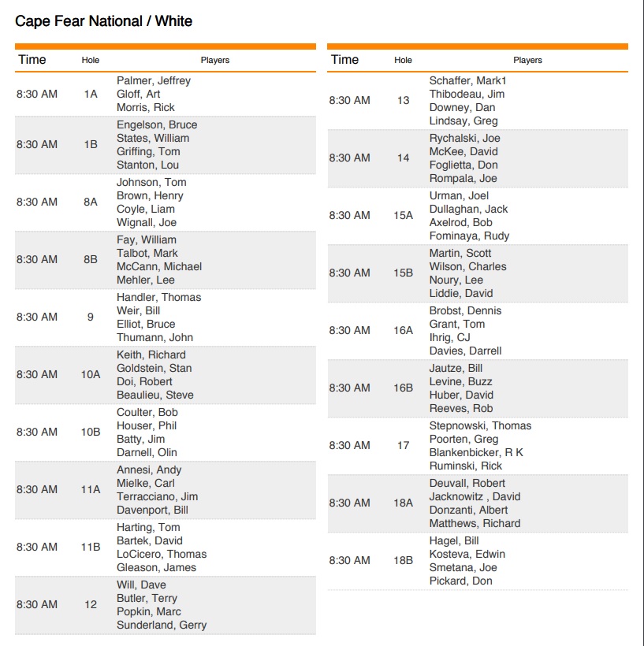Click player LoCicero, Thomas
The image size is (644, 646).
click(x=162, y=554)
